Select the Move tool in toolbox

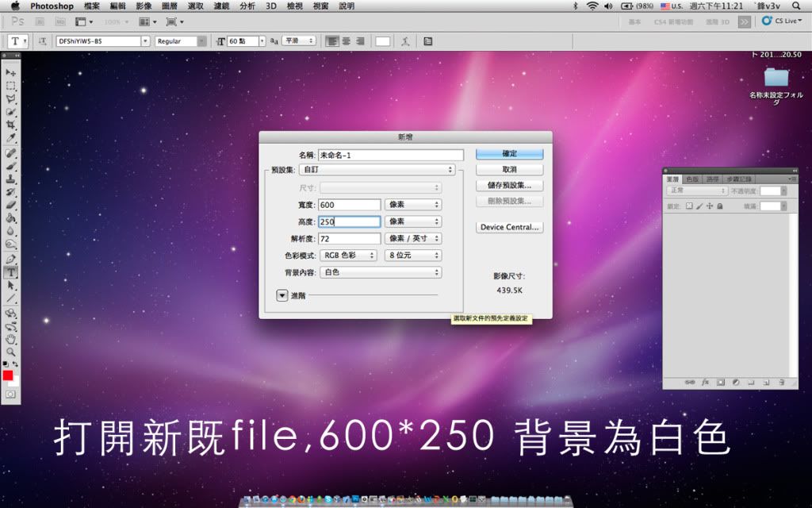(x=11, y=72)
